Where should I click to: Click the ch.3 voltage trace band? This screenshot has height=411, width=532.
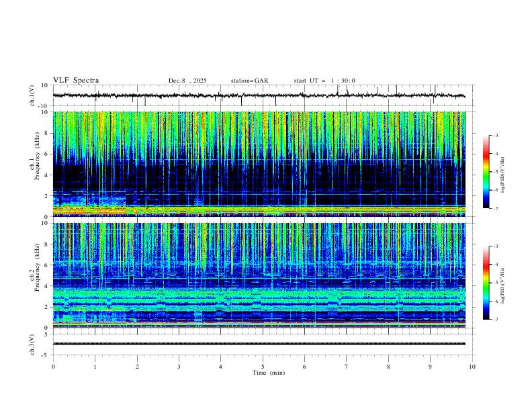259,344
